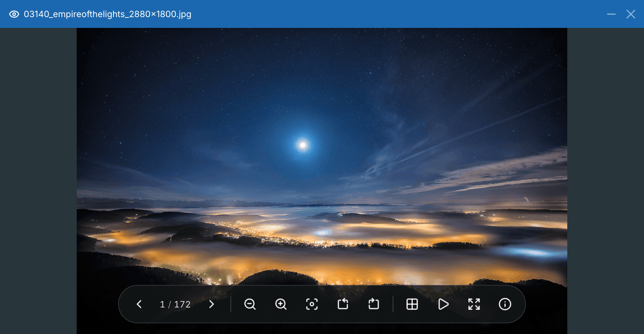The image size is (644, 334).
Task: Enter fullscreen mode
Action: click(x=474, y=304)
